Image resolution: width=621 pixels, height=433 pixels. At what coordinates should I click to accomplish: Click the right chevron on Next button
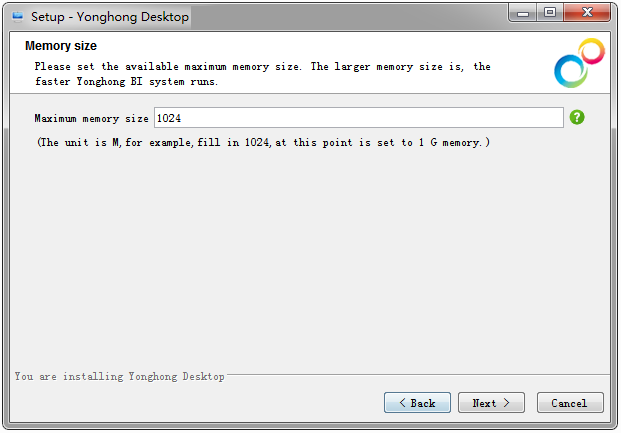[x=506, y=403]
